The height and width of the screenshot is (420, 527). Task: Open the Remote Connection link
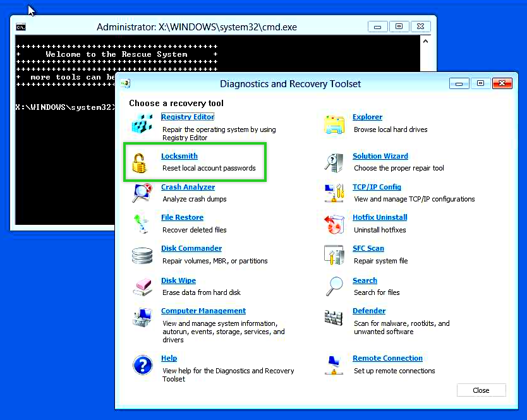(x=387, y=358)
